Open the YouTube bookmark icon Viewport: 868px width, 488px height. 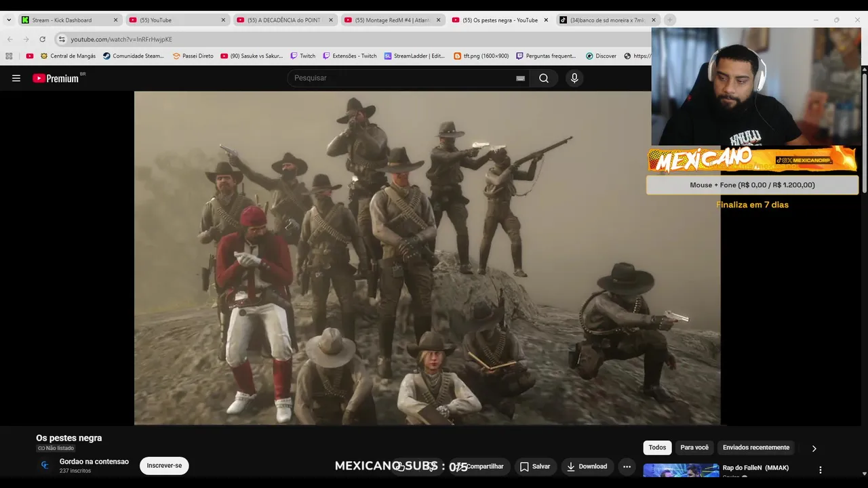pyautogui.click(x=29, y=56)
